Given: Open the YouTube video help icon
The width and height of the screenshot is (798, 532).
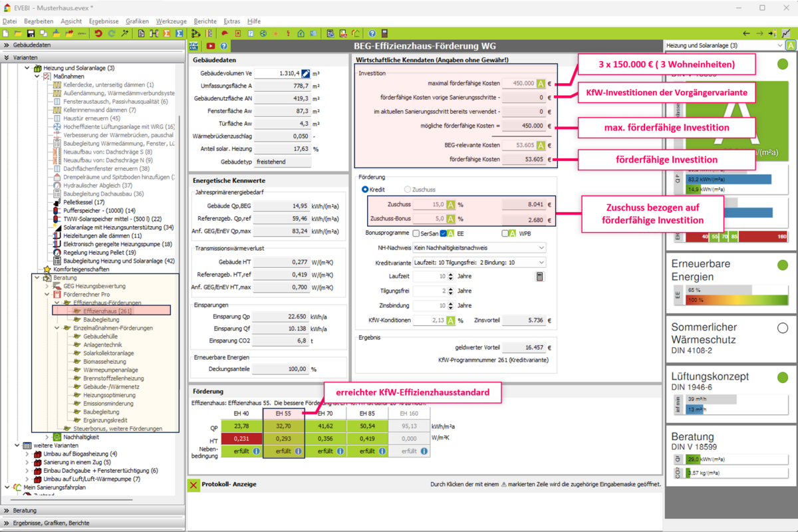Looking at the screenshot, I should point(211,46).
